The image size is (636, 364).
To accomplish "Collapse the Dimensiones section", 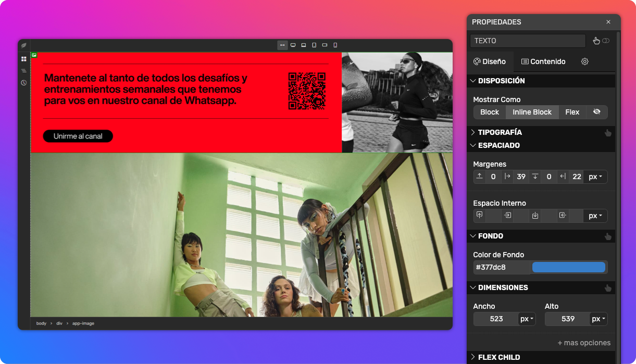I will pyautogui.click(x=541, y=287).
